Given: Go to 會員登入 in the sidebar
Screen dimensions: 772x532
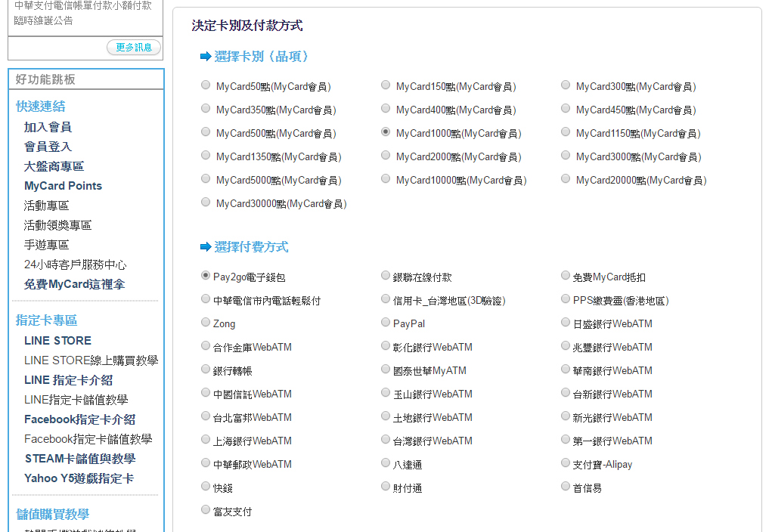Looking at the screenshot, I should pyautogui.click(x=48, y=147).
